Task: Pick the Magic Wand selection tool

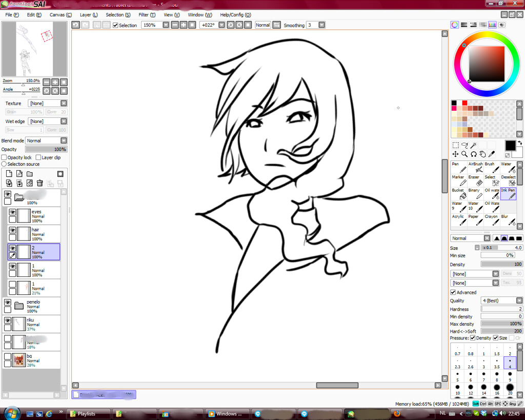Action: coord(473,146)
